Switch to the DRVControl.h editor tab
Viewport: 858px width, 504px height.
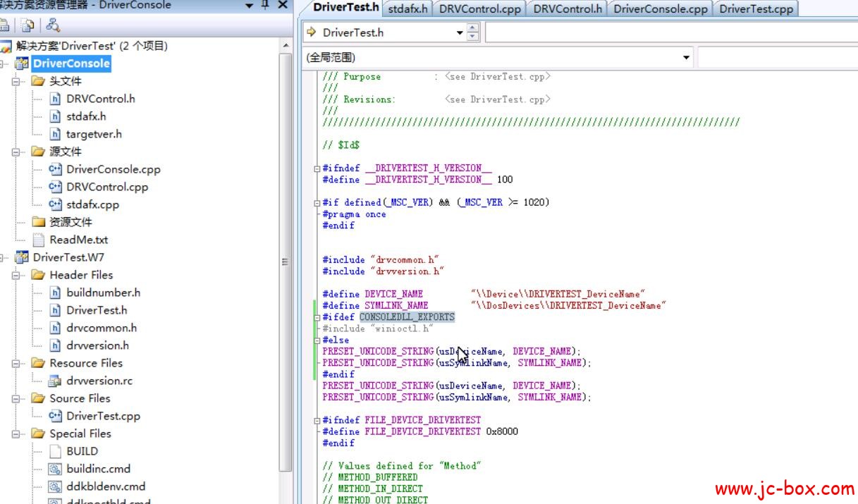(x=568, y=8)
